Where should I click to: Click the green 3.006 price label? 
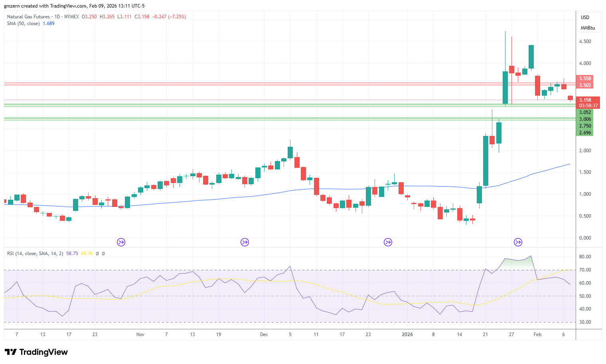pyautogui.click(x=585, y=119)
